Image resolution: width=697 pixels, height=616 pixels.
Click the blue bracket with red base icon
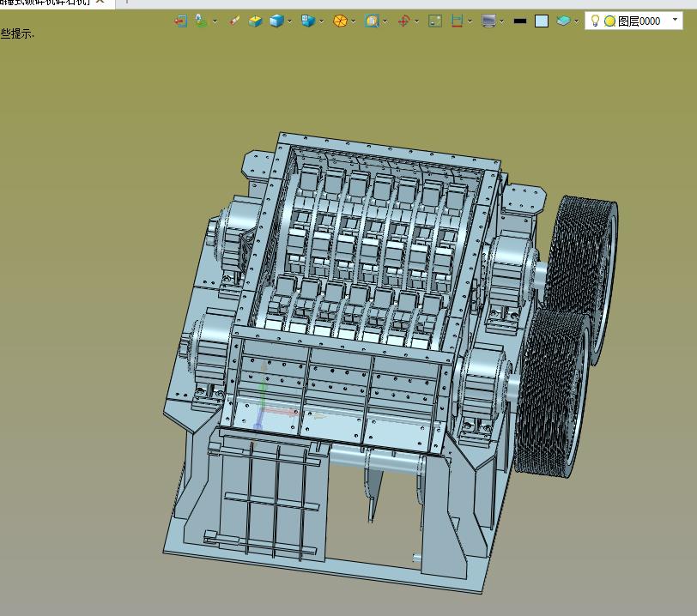click(x=457, y=21)
